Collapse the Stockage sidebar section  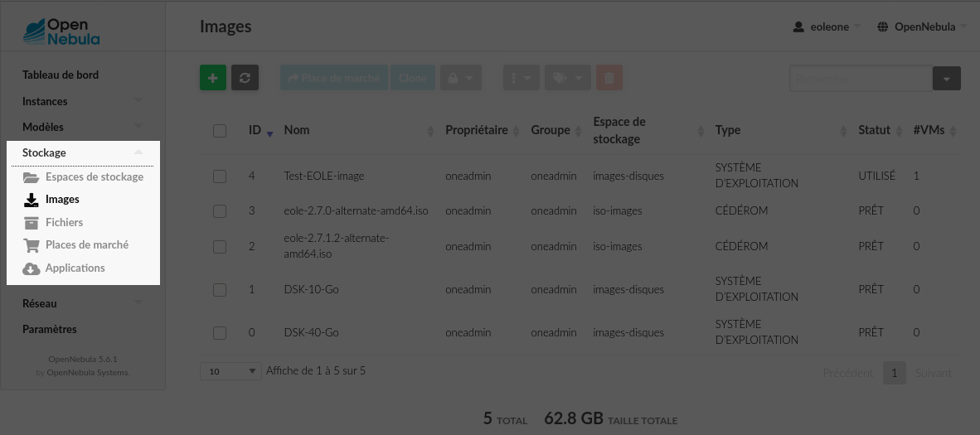coord(83,152)
